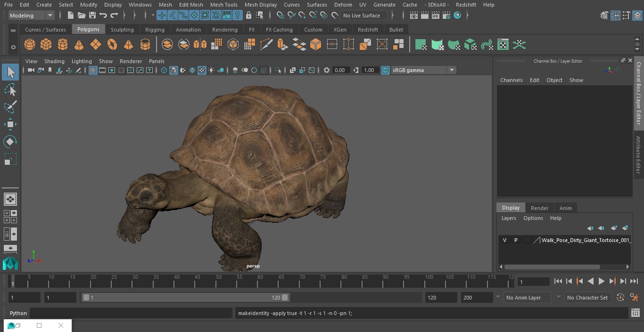Create a polygon torus from the shelf

112,45
